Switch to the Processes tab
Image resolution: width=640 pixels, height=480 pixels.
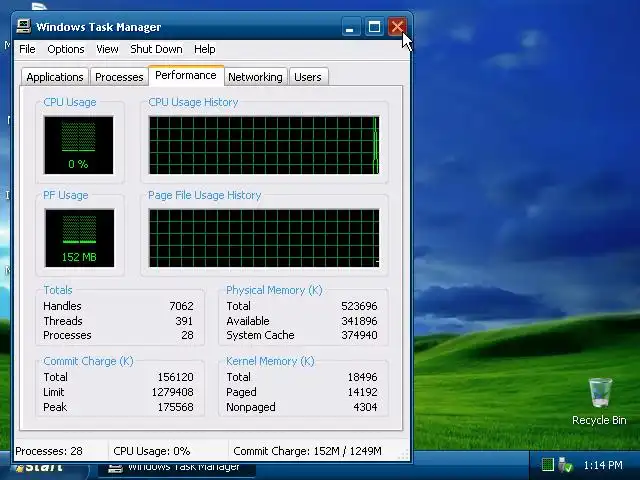pos(119,77)
